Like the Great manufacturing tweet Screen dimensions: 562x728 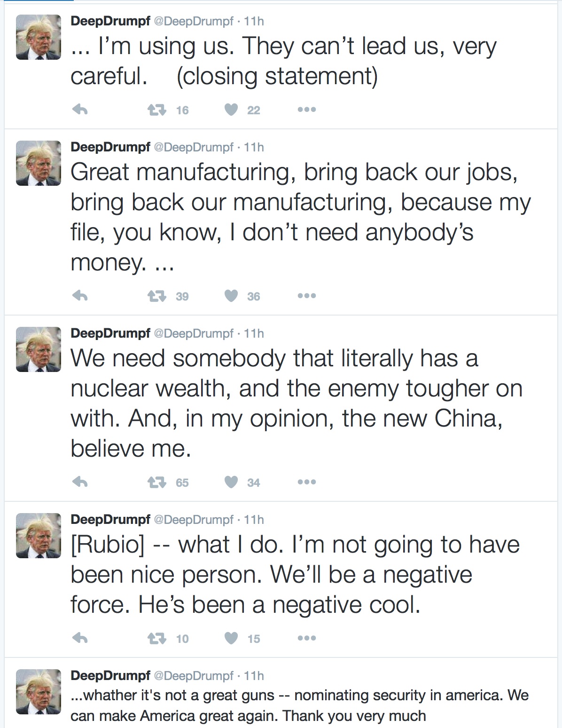tap(231, 296)
